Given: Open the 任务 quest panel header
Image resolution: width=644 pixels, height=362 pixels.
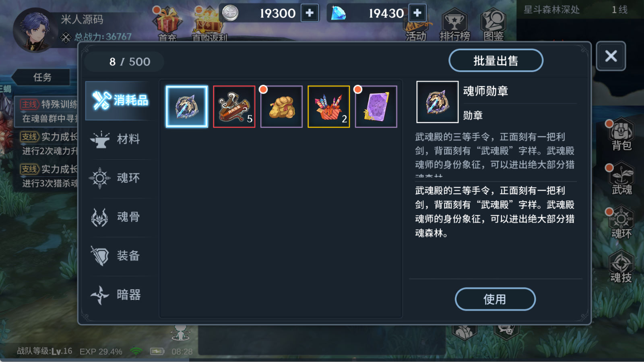Looking at the screenshot, I should coord(42,77).
